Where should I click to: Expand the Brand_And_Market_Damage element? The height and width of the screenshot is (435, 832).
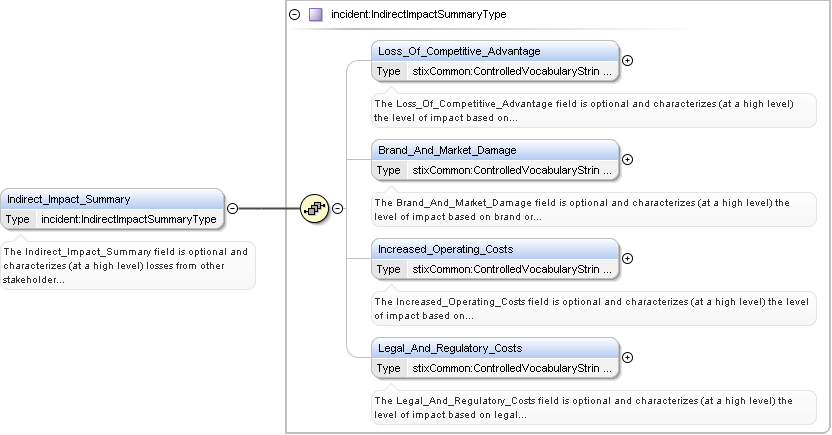627,159
